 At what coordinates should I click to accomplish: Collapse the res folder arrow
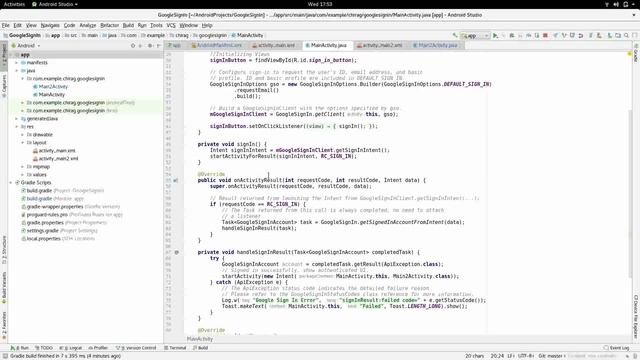pos(17,127)
